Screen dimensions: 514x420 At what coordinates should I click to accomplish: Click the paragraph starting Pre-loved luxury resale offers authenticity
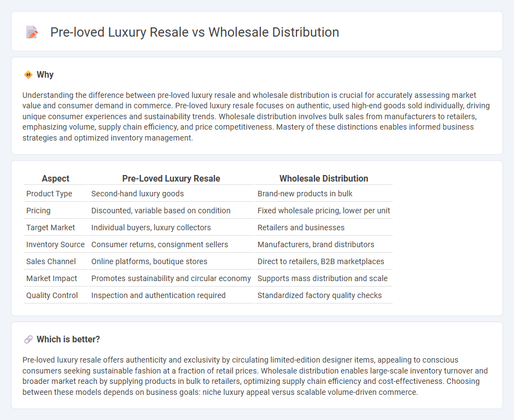(255, 376)
